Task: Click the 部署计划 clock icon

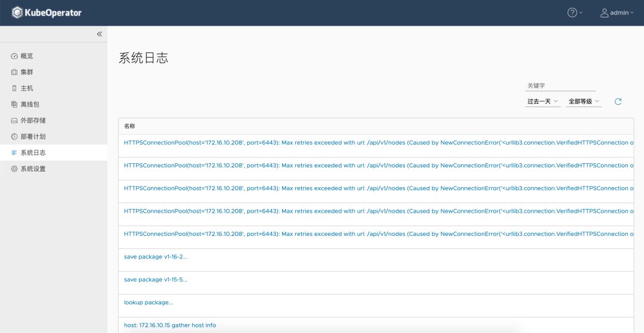Action: pos(14,136)
